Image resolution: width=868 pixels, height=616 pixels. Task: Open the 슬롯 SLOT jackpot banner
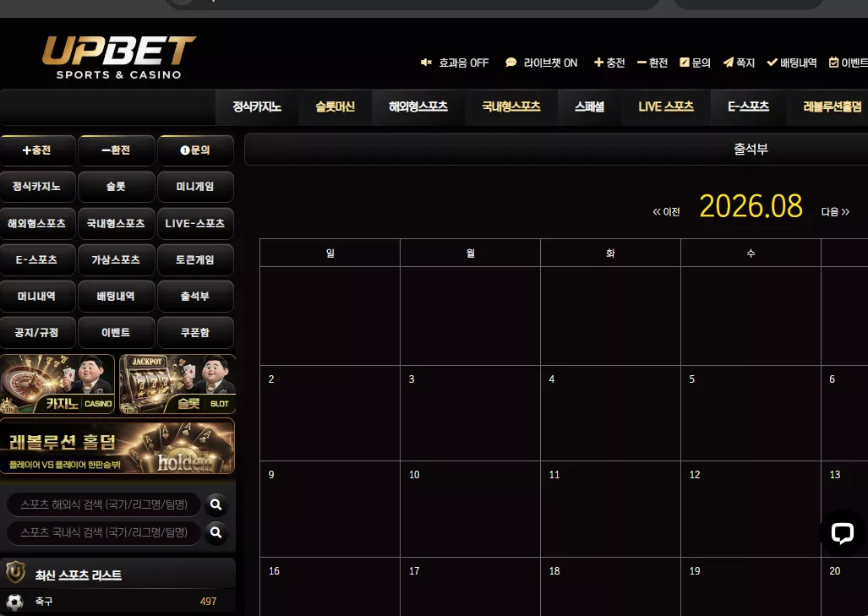click(x=177, y=384)
